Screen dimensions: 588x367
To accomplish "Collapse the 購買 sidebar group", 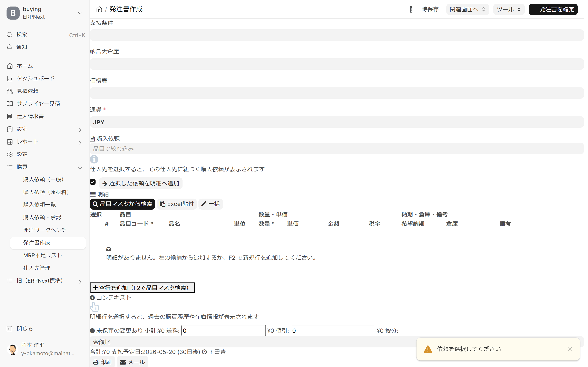I will click(80, 168).
